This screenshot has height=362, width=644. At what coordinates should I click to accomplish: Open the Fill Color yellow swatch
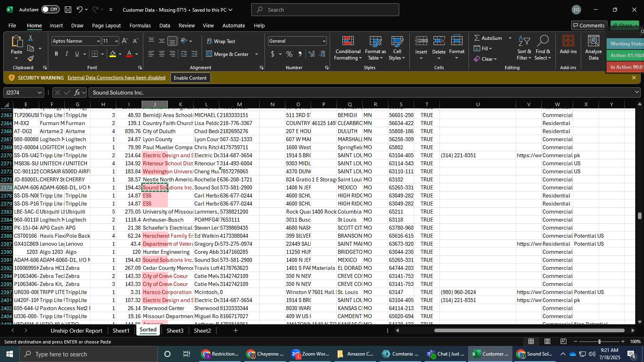[x=113, y=54]
